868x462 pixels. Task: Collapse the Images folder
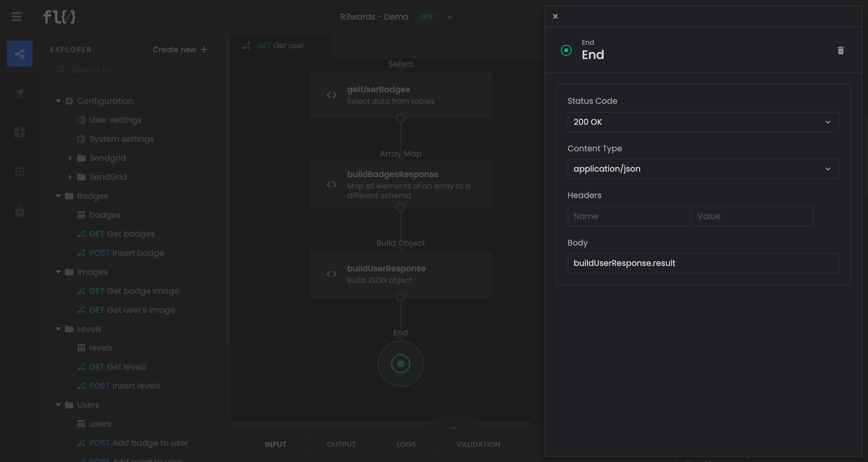pos(58,272)
